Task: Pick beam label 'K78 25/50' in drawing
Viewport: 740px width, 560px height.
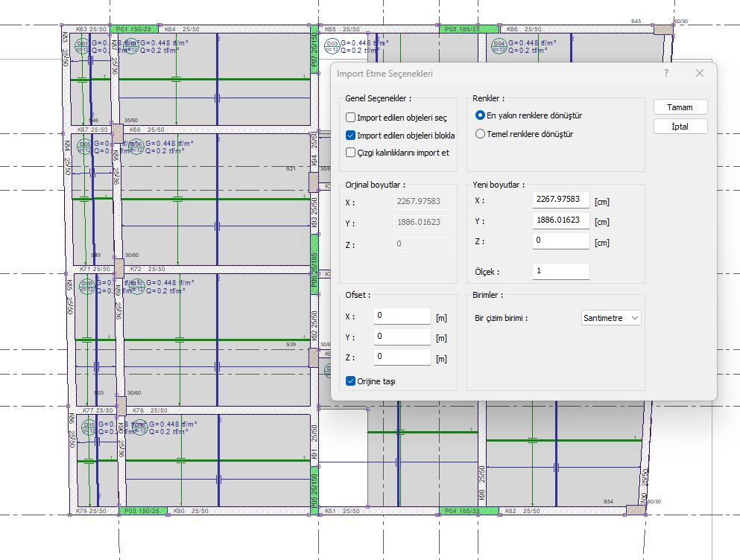Action: 150,410
